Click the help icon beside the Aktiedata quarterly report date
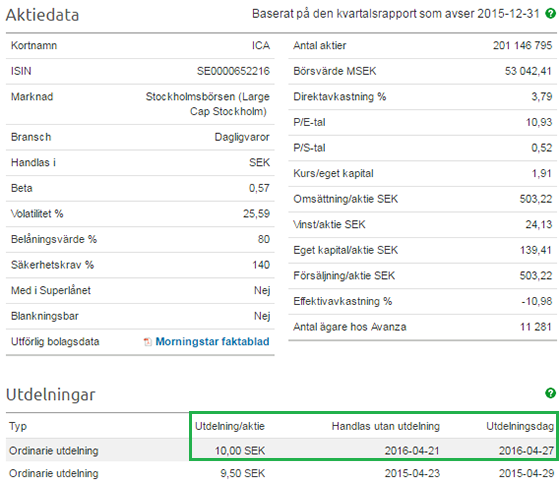 550,14
